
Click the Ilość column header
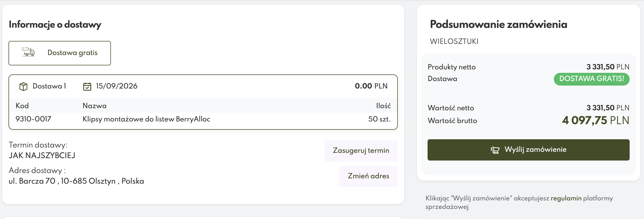(x=383, y=106)
